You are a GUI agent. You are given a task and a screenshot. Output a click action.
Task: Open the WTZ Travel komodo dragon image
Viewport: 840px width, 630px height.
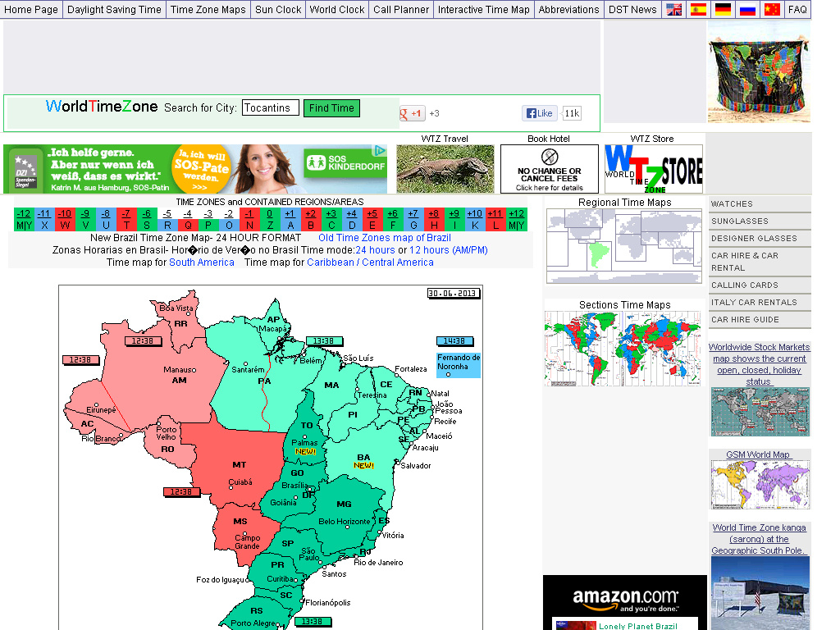445,169
